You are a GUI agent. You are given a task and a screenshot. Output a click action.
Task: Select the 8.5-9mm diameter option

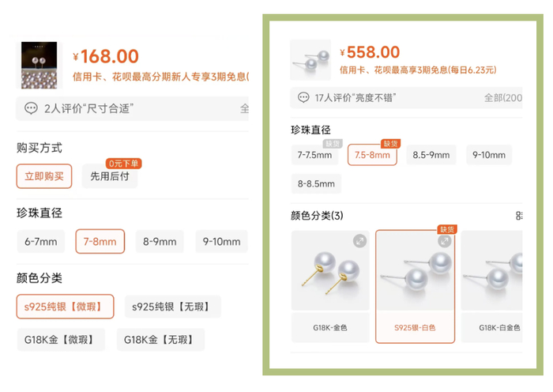[x=431, y=155]
